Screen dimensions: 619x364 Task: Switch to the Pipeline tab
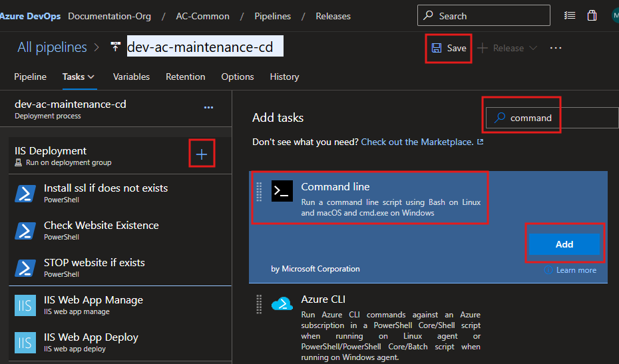[30, 77]
